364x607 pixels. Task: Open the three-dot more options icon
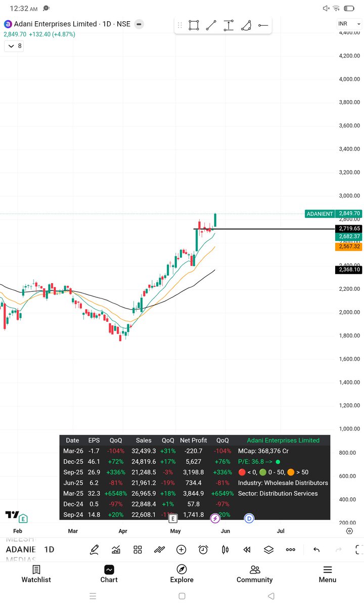click(290, 549)
